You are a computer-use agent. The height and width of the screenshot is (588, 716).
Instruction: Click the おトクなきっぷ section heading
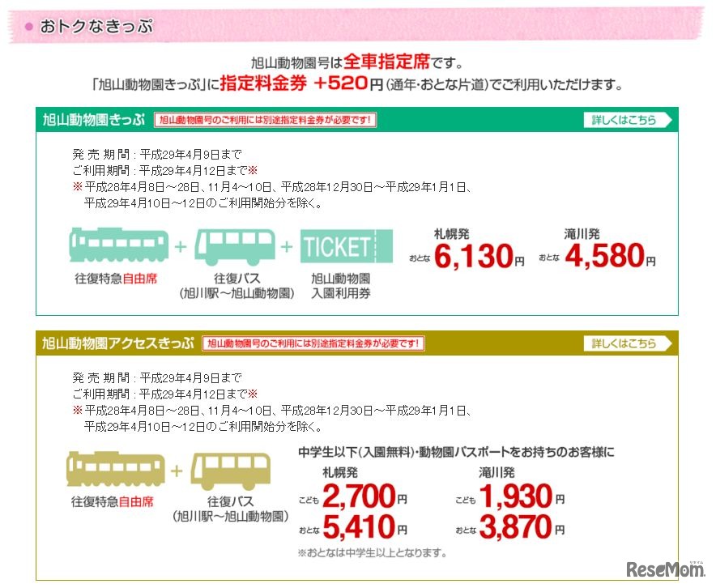(x=96, y=27)
